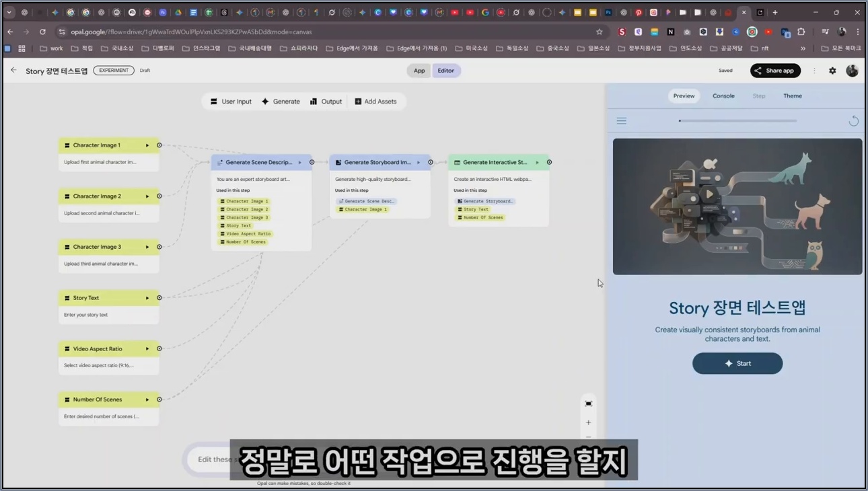Image resolution: width=868 pixels, height=491 pixels.
Task: Bookmark this page with the star icon
Action: pos(599,32)
